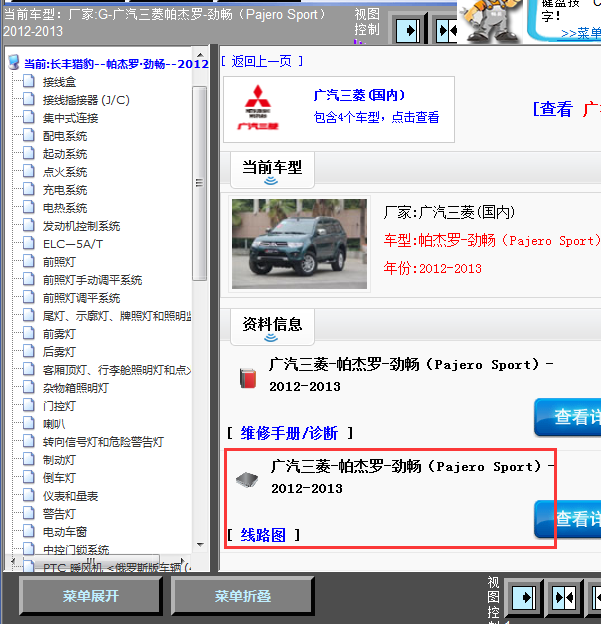Click tree panel scroll-up arrow
This screenshot has height=624, width=601.
(200, 55)
